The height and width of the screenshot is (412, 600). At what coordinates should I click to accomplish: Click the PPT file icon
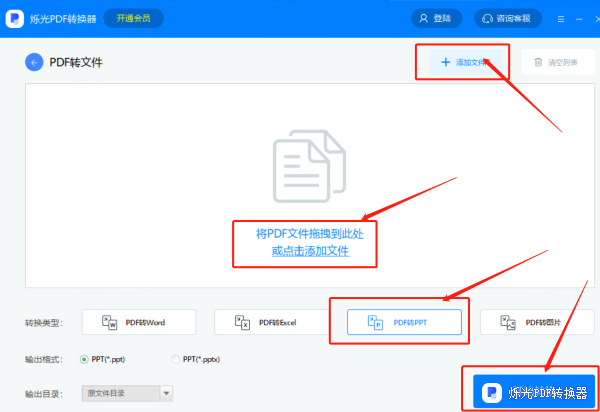375,322
